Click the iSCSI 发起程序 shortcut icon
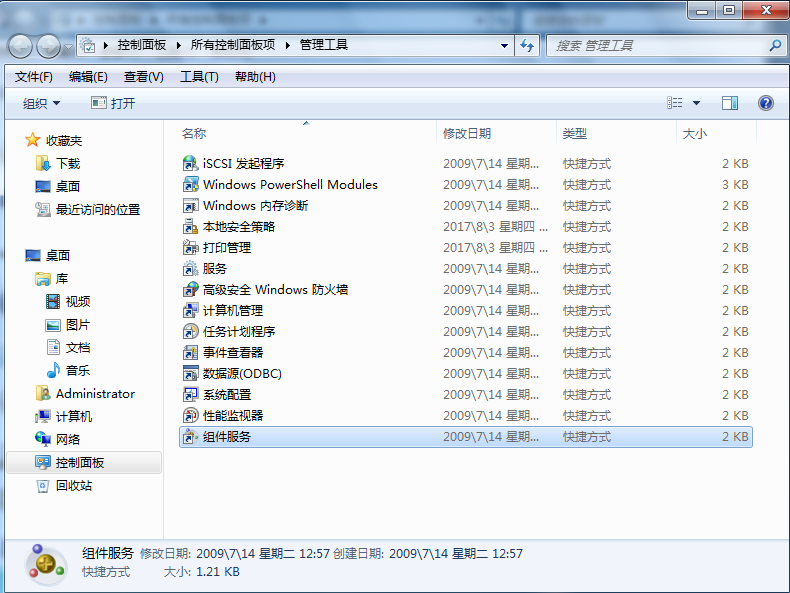The width and height of the screenshot is (790, 593). point(191,163)
